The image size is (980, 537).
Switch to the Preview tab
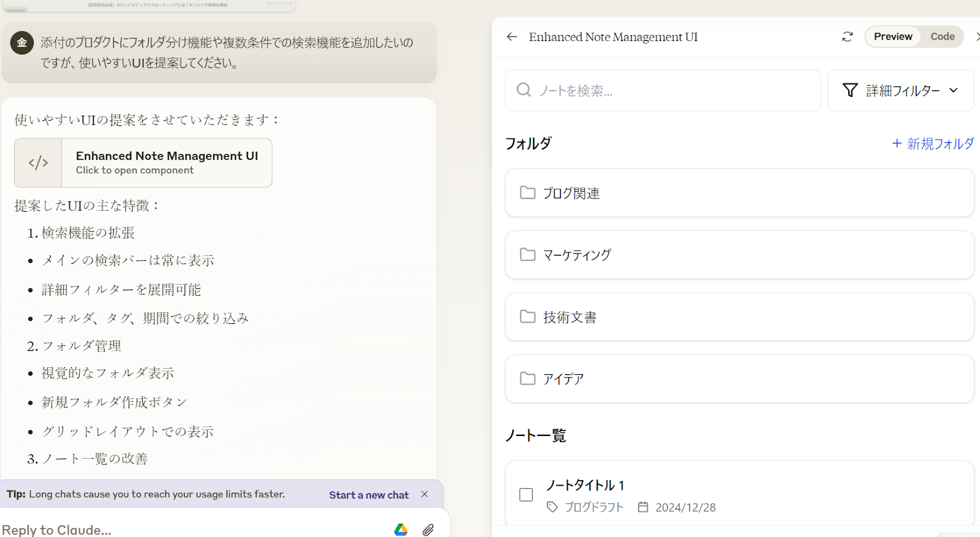pos(892,37)
